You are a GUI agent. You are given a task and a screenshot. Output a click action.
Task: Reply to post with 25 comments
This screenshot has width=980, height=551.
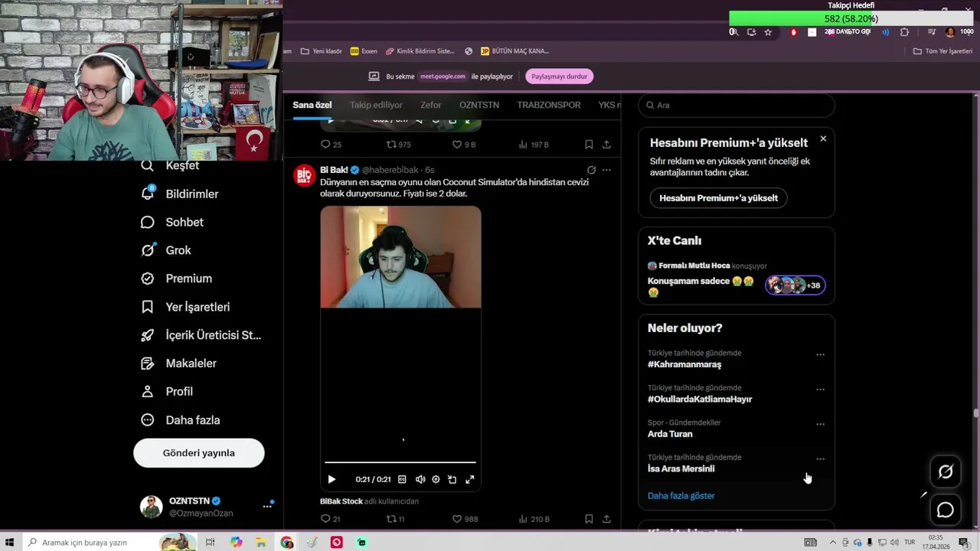pyautogui.click(x=331, y=145)
